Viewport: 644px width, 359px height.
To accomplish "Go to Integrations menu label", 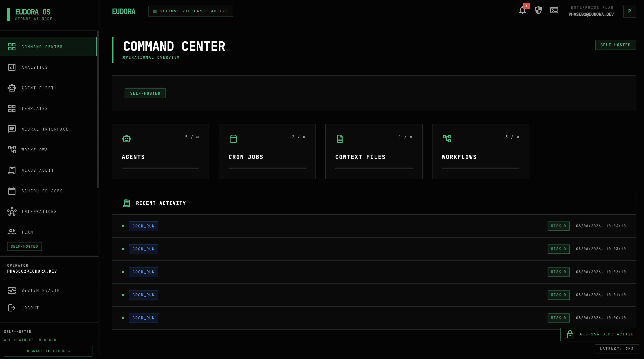I will 39,211.
